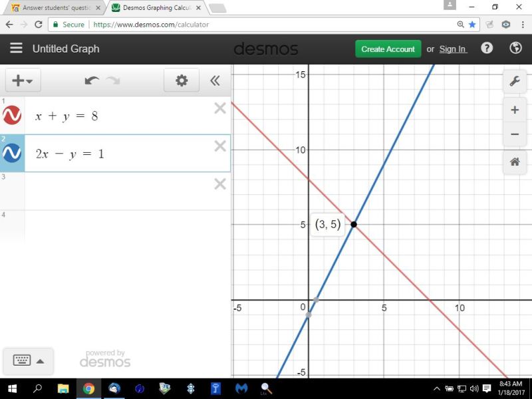Open the Add Item plus dropdown
Screen dimensions: 532x399
[23, 80]
